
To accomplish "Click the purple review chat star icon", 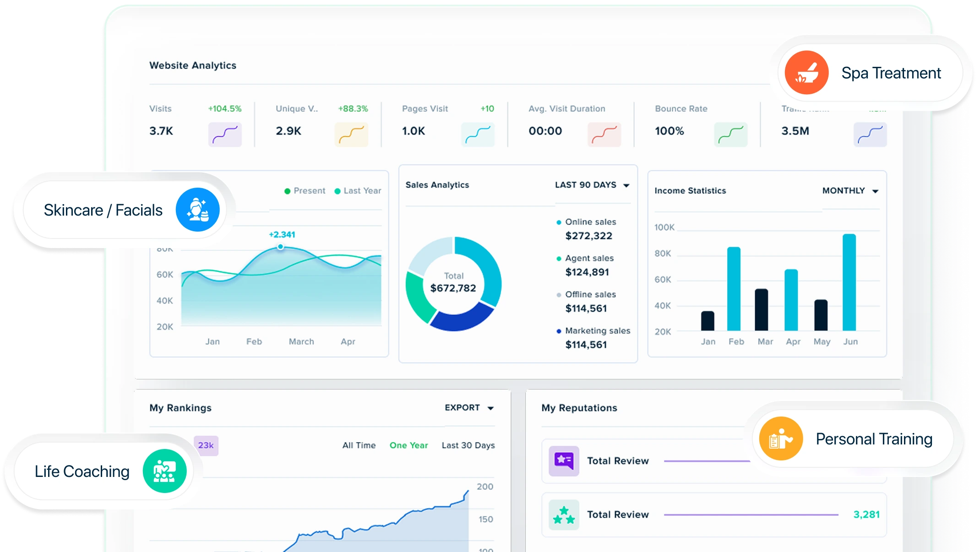I will tap(564, 460).
